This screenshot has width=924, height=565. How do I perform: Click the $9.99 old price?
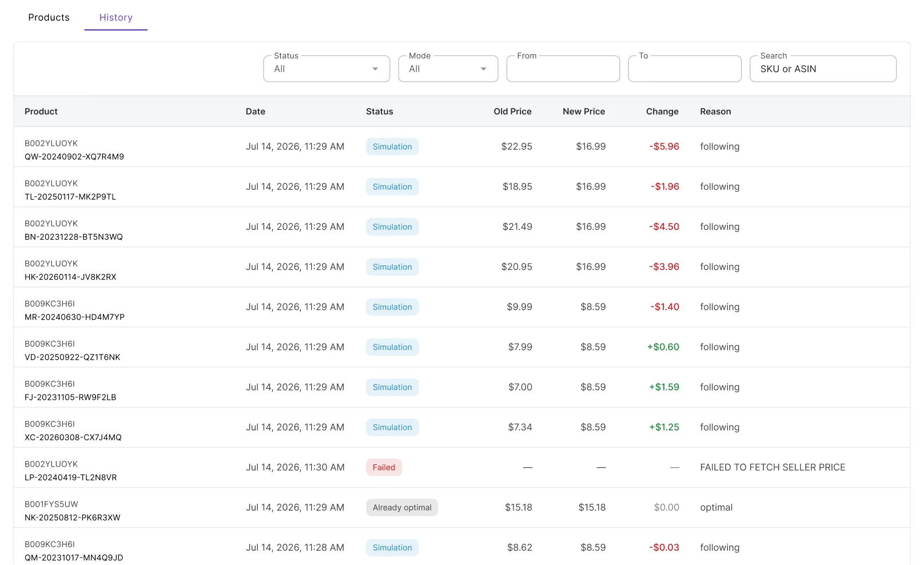coord(520,307)
